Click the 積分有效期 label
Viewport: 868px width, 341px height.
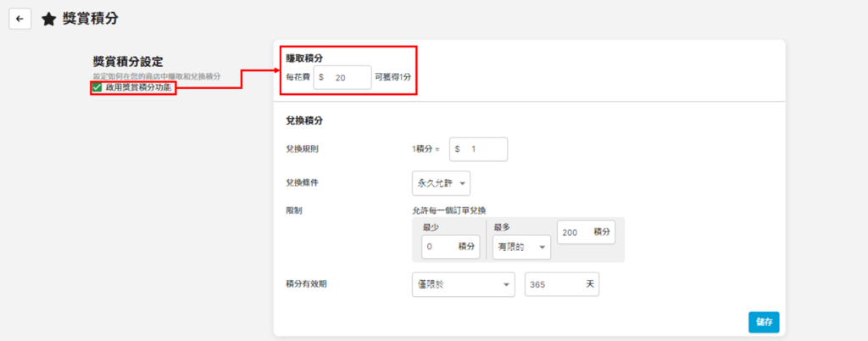click(x=306, y=284)
